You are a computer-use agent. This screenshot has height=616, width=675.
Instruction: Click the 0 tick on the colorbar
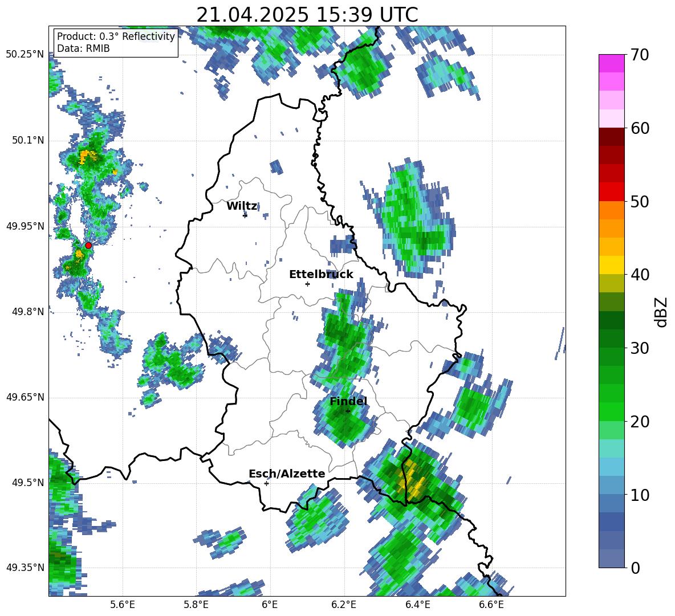point(636,568)
